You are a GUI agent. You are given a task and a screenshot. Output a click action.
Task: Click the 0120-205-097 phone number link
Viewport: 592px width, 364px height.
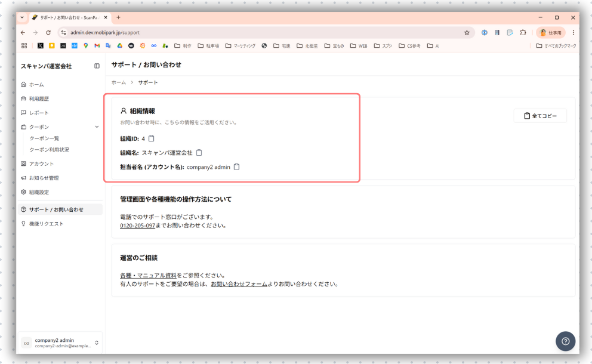tap(137, 226)
